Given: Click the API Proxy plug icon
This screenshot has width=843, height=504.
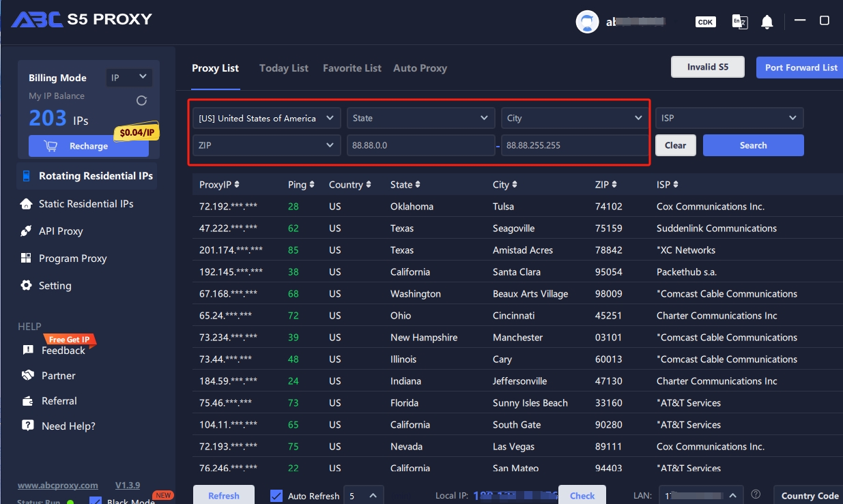Looking at the screenshot, I should [x=26, y=231].
